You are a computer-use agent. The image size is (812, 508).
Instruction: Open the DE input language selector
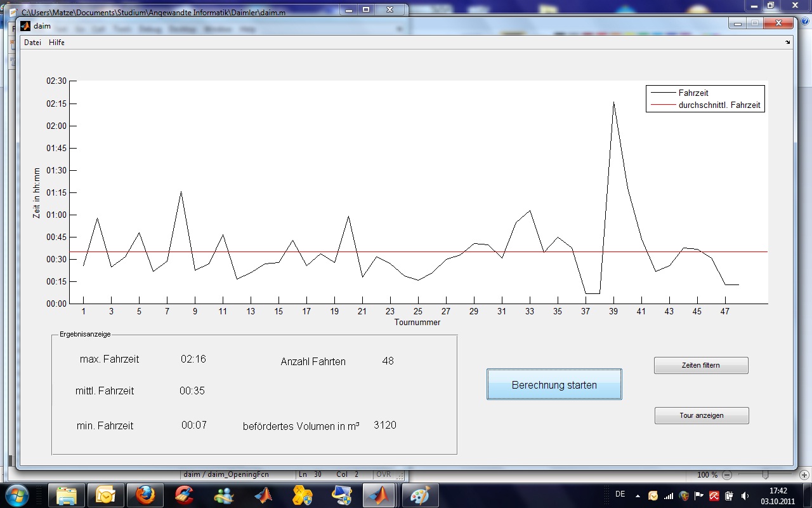pyautogui.click(x=620, y=495)
